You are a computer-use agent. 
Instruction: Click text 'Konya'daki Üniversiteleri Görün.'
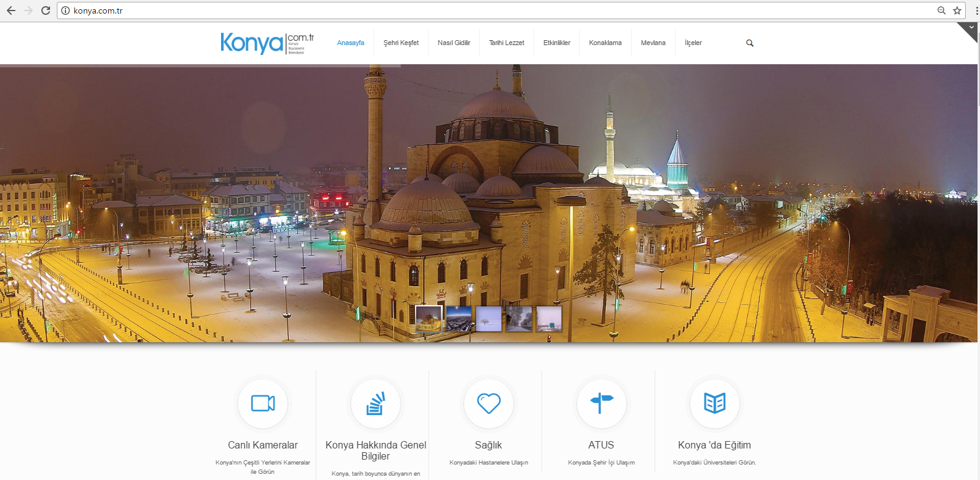(x=714, y=463)
